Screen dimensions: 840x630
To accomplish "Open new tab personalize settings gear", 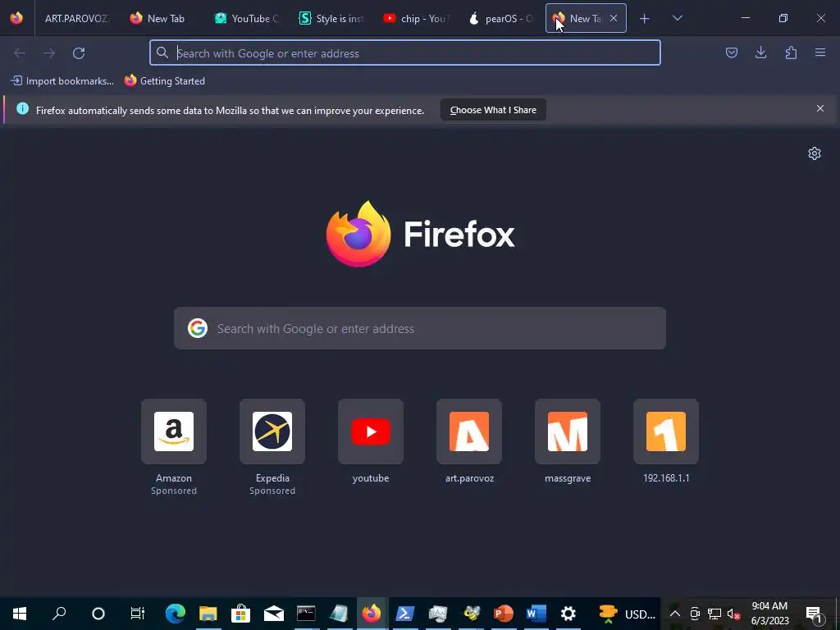I will [815, 153].
